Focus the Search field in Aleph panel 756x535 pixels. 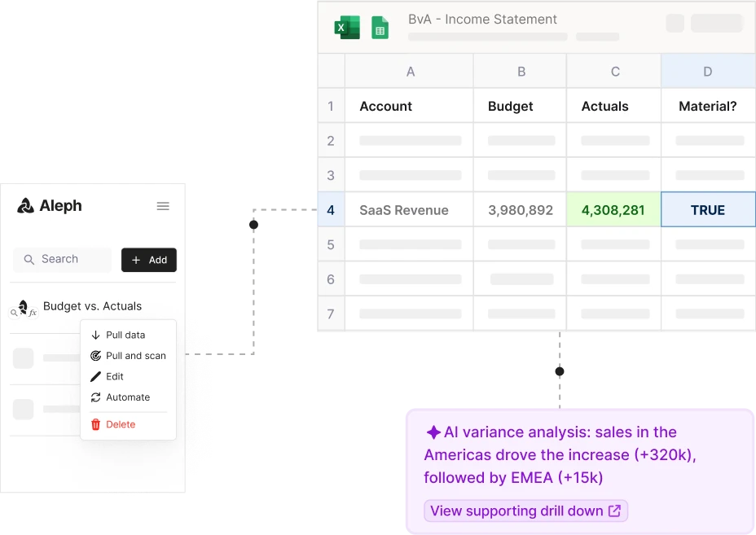point(62,260)
